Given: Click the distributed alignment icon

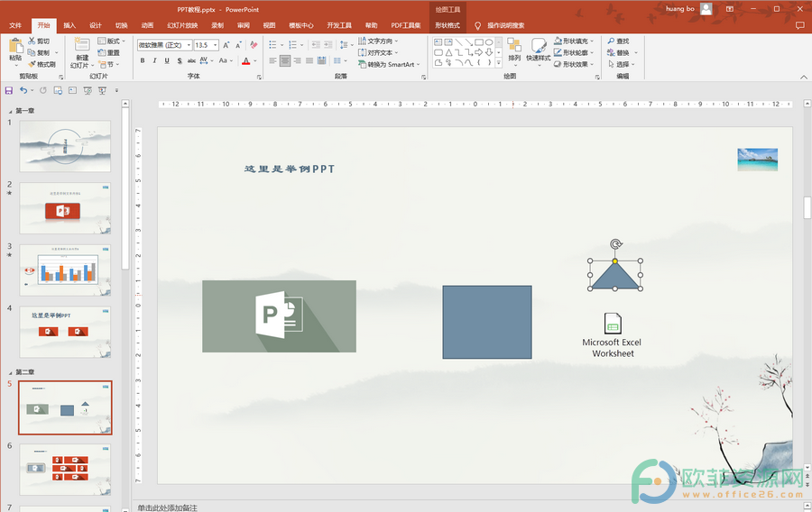Looking at the screenshot, I should click(321, 61).
